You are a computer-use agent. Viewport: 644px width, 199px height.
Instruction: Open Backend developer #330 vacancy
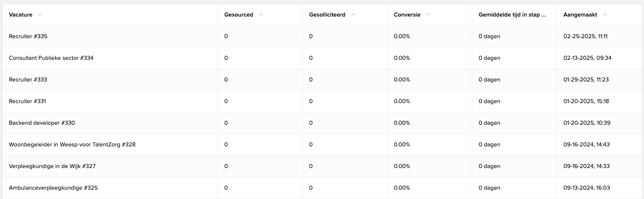(42, 123)
